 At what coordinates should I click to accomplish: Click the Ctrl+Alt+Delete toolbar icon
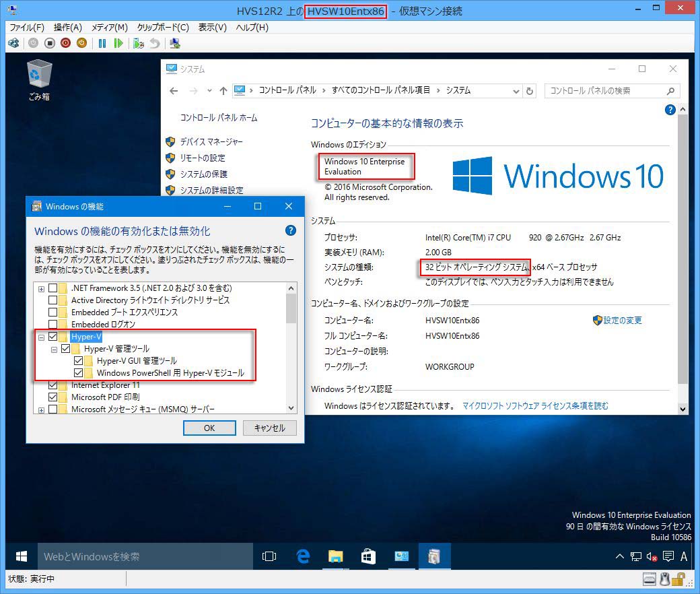[x=13, y=43]
